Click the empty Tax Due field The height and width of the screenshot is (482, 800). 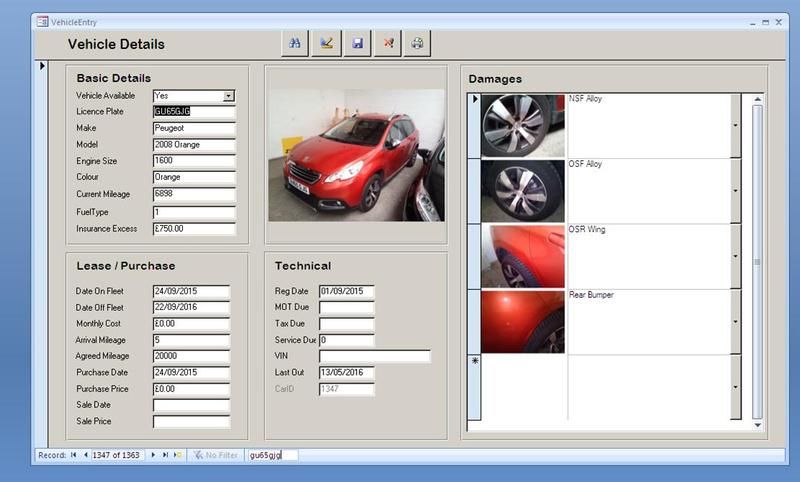[x=346, y=324]
